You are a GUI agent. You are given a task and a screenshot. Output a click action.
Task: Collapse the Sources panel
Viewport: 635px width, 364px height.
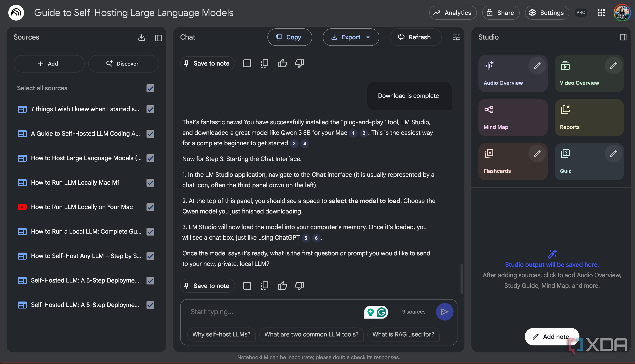tap(158, 38)
